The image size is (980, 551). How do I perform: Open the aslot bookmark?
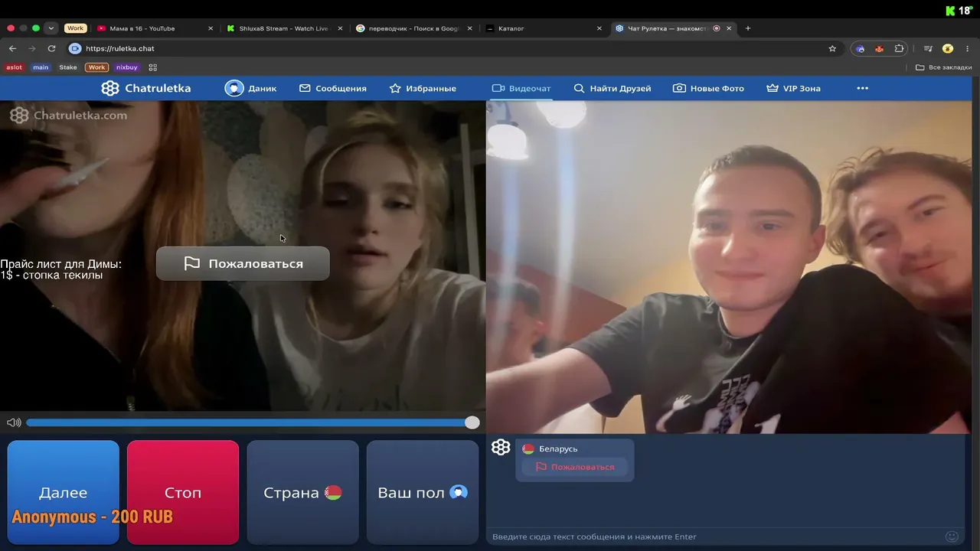[x=15, y=67]
